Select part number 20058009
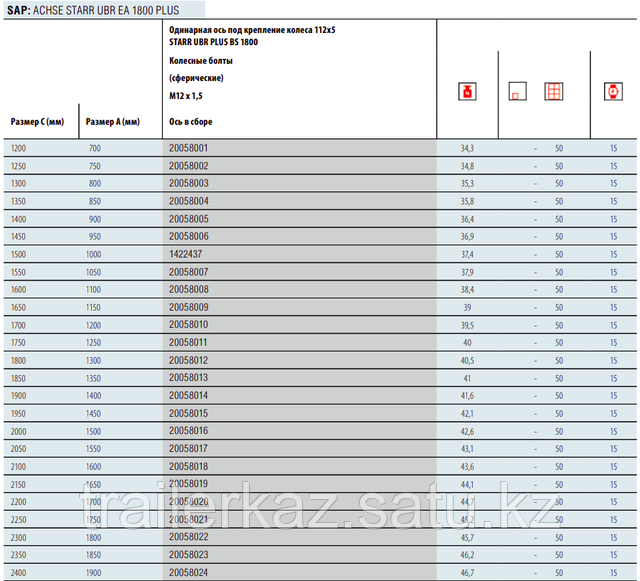The width and height of the screenshot is (640, 581). (189, 307)
